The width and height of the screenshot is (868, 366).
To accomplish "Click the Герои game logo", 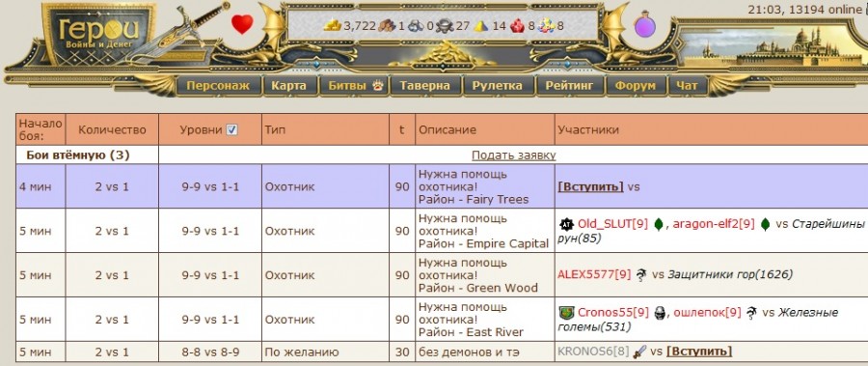I will pos(98,33).
